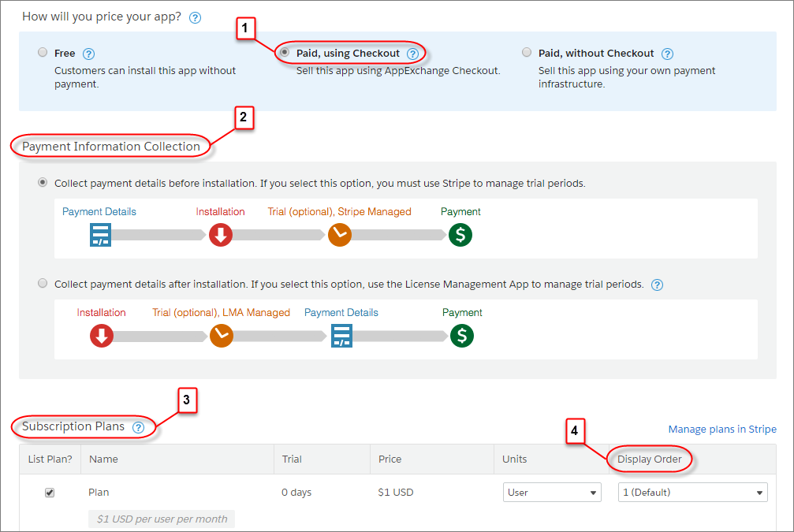Screen dimensions: 794x532
Task: Click the '0 days' trial cell
Action: (x=296, y=492)
